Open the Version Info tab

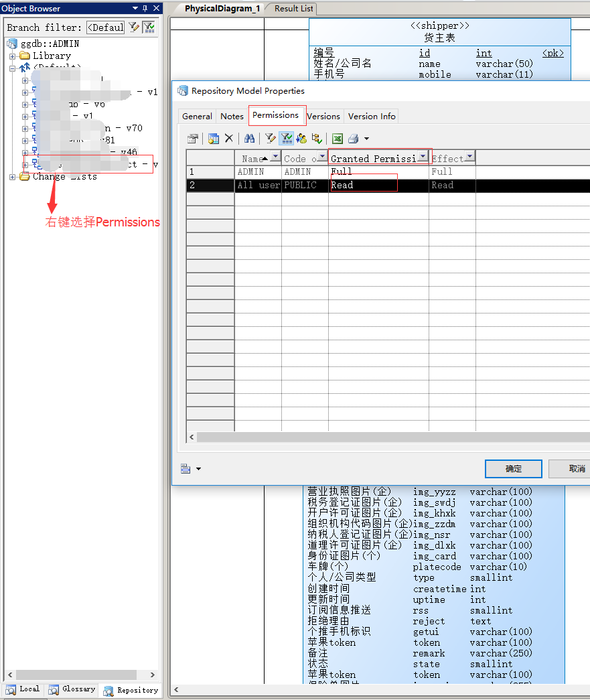coord(372,116)
